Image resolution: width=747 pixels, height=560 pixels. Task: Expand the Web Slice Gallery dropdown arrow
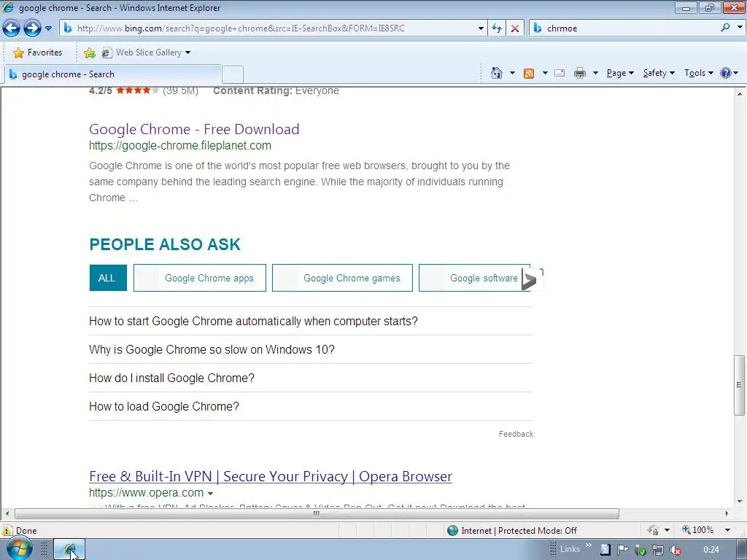(x=187, y=52)
